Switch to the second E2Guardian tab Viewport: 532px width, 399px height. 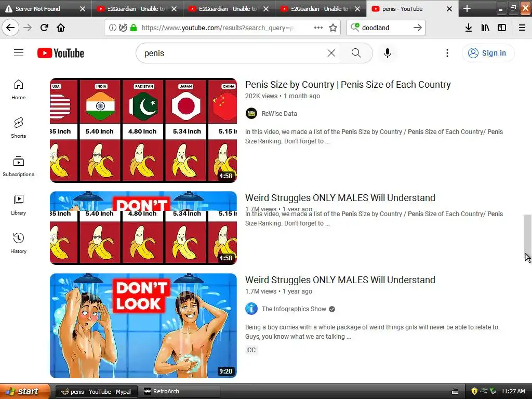[x=228, y=9]
